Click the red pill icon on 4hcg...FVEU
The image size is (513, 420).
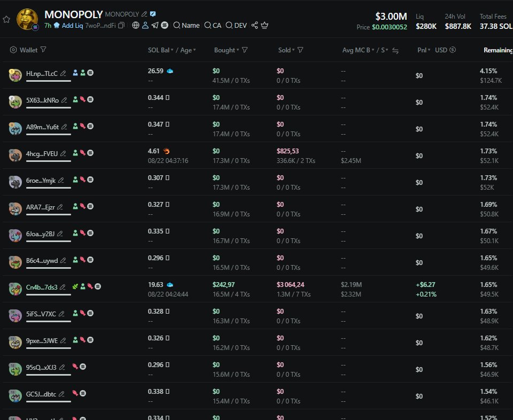click(83, 153)
